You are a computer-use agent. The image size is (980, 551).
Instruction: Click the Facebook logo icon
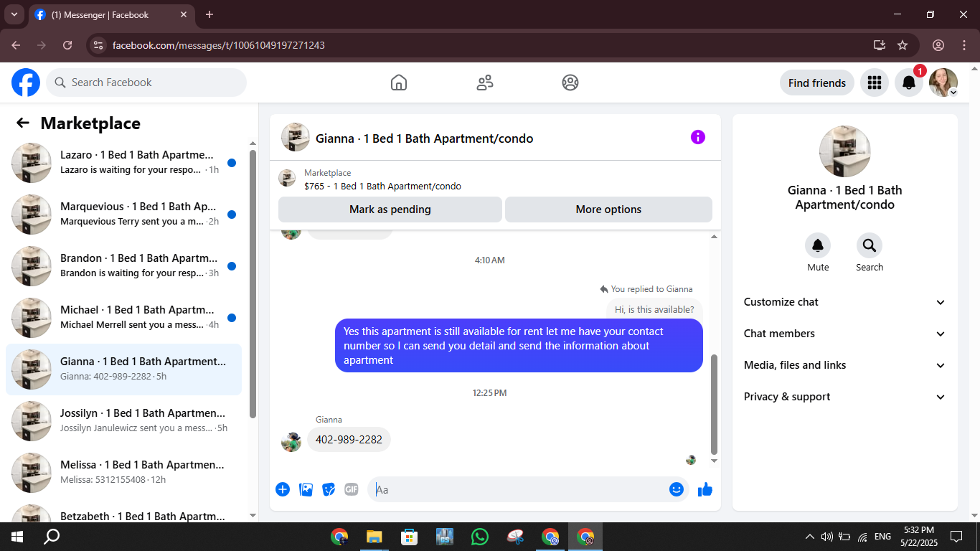(x=26, y=83)
